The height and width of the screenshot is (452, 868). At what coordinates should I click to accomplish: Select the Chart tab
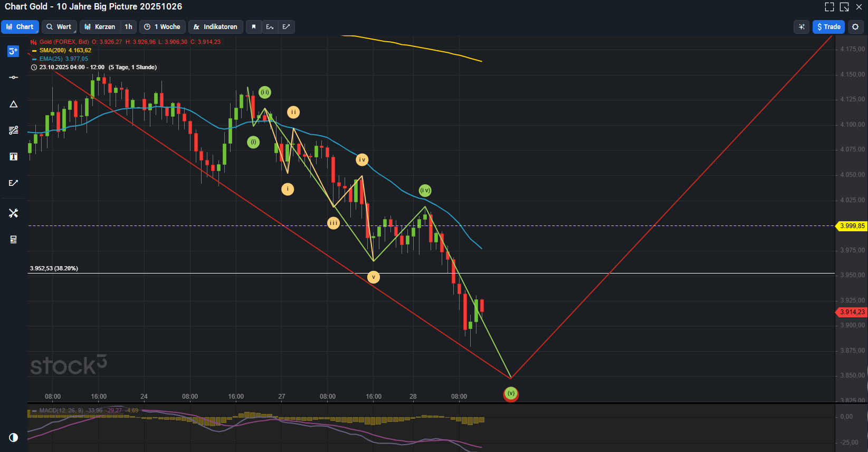pos(20,27)
